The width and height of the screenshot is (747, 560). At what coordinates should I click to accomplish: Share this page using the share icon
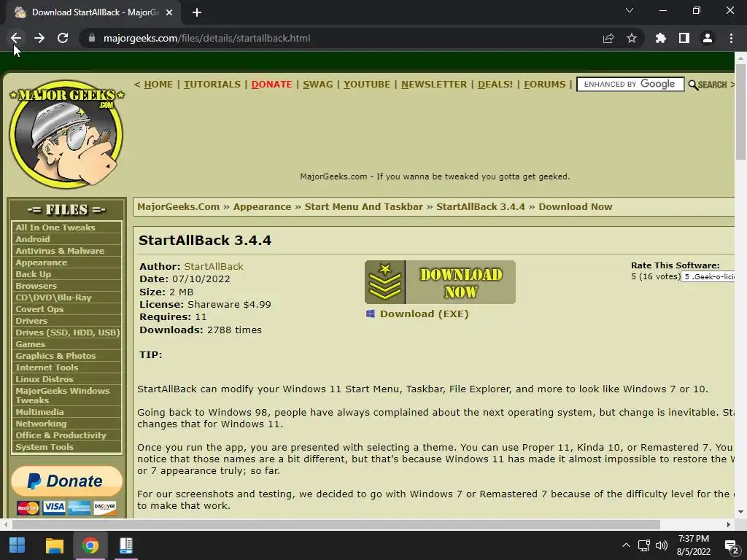tap(608, 38)
